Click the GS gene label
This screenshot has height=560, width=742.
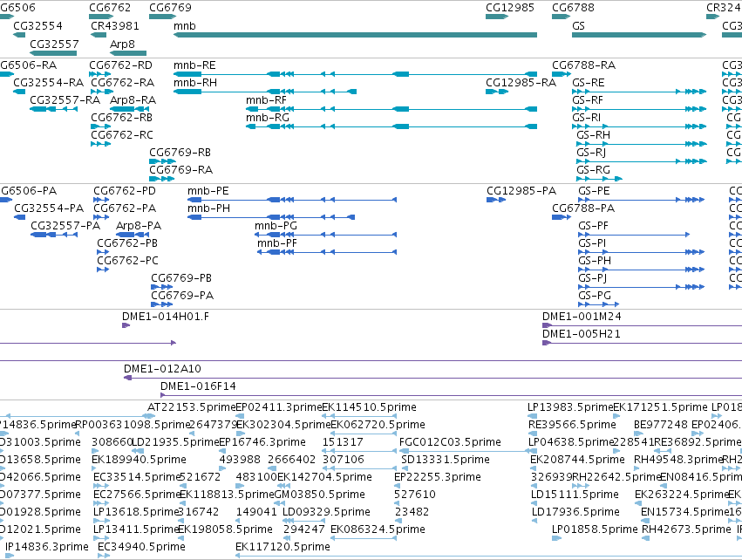[x=578, y=26]
